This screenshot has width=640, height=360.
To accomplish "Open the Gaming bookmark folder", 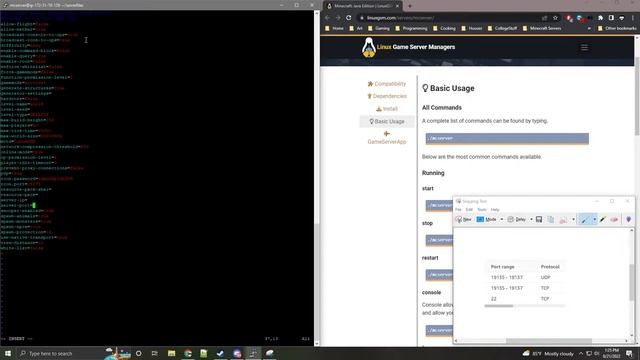I will click(378, 29).
